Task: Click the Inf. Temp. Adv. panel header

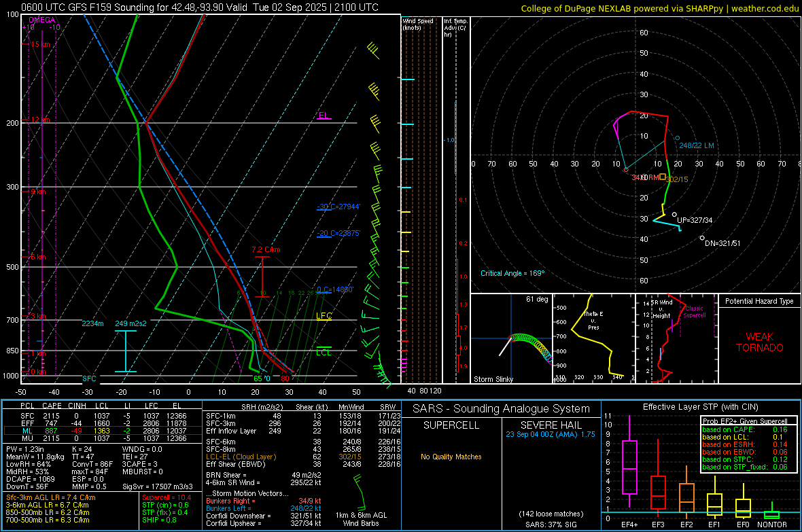Action: 455,28
